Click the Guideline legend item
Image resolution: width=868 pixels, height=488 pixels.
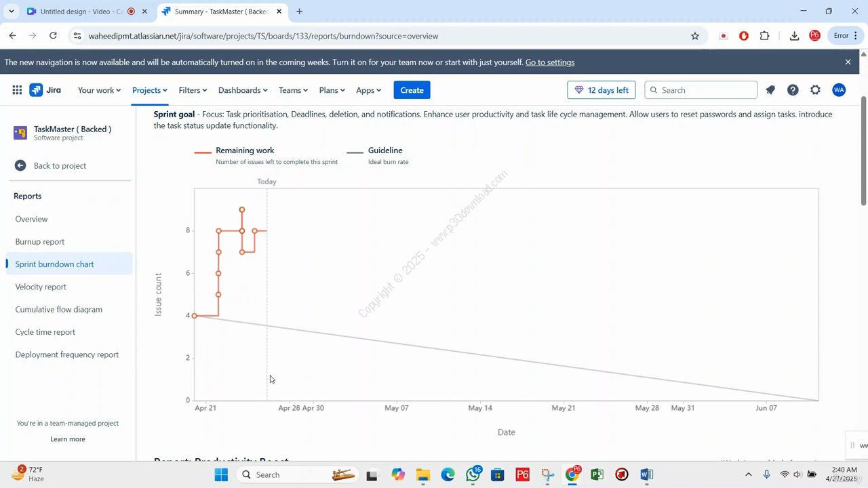(378, 156)
